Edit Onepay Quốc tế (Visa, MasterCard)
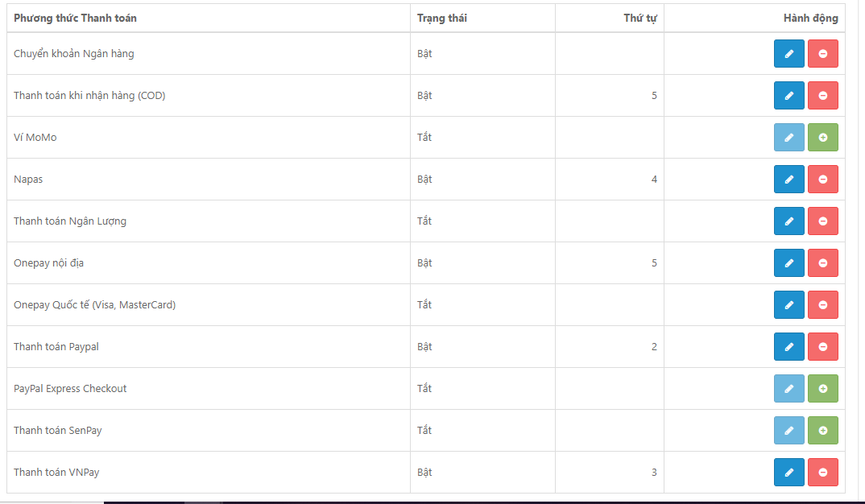865x504 pixels. click(x=788, y=305)
